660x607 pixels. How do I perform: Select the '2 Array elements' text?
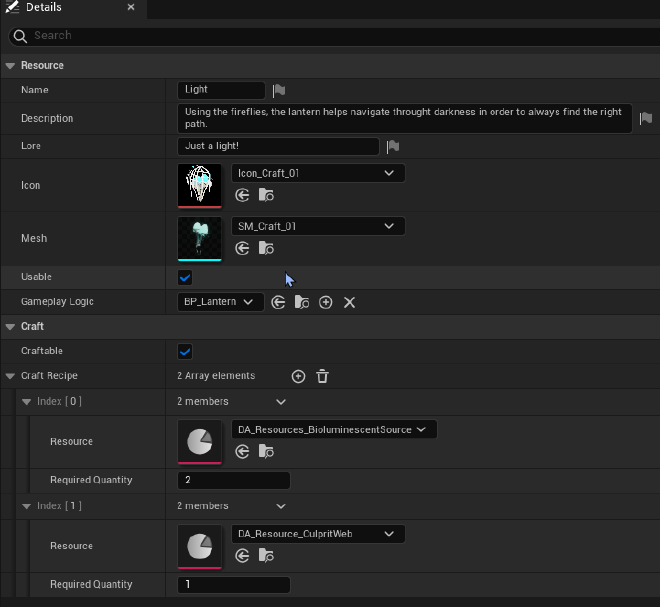pos(216,376)
